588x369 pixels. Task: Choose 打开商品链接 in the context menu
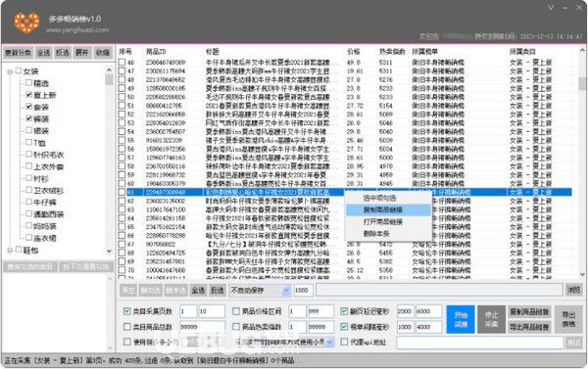(x=388, y=222)
